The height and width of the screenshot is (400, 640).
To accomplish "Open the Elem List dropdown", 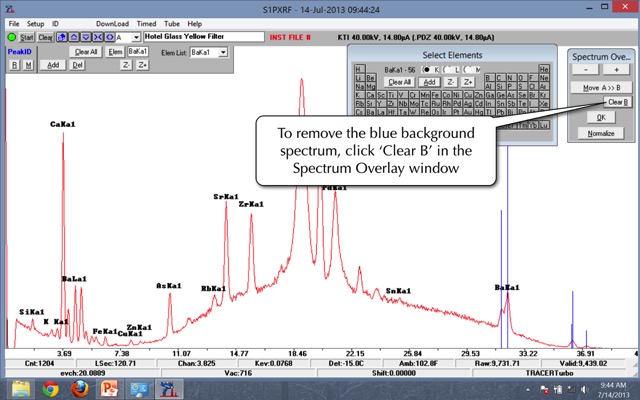I will (222, 51).
